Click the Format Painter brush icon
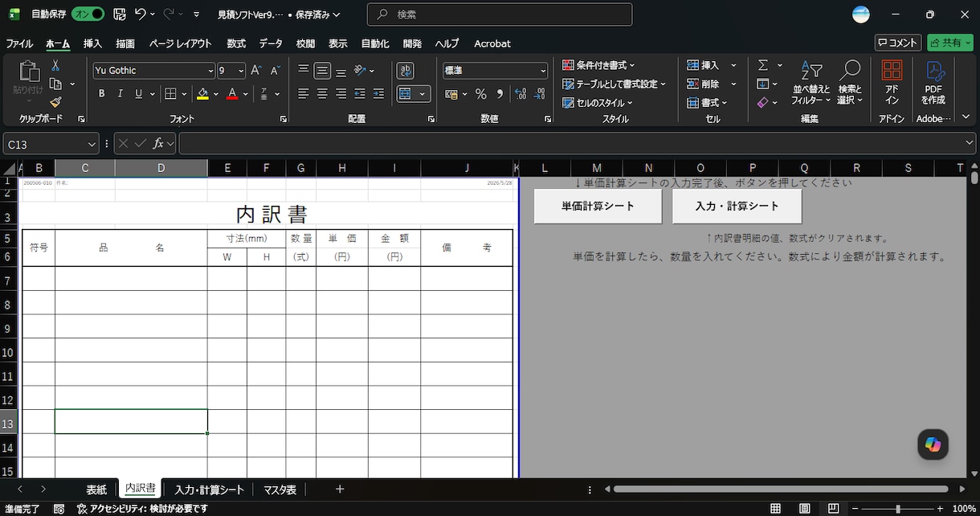The width and height of the screenshot is (980, 516). click(55, 102)
